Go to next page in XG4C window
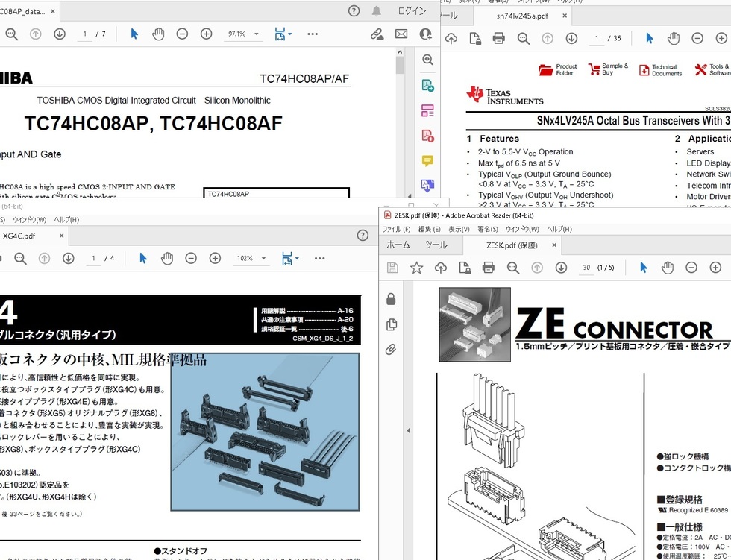 tap(69, 258)
